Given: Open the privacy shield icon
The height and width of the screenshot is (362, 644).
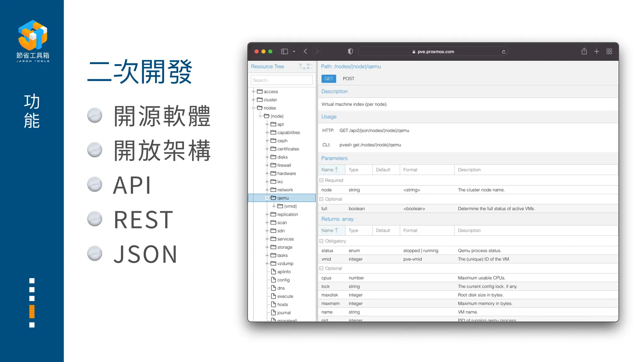Looking at the screenshot, I should 350,52.
